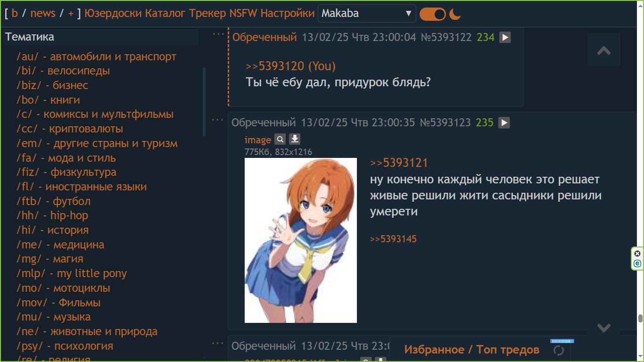
Task: Open three-dot menu of post 5393123
Action: point(217,120)
